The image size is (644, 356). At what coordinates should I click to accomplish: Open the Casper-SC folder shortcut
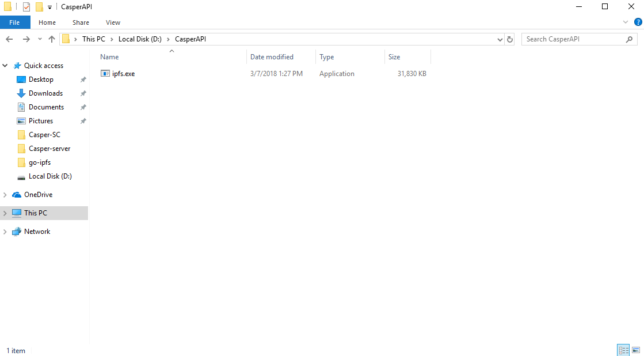tap(44, 135)
